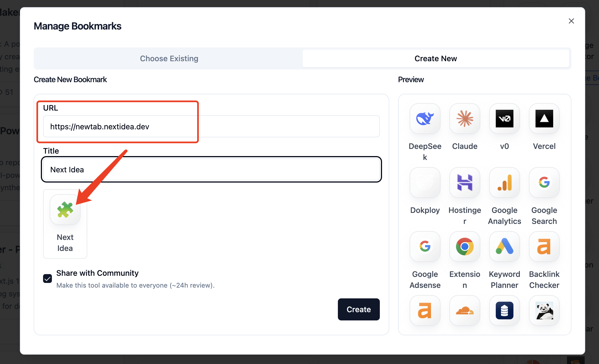
Task: Click the 'Share with Community' label text
Action: tap(97, 273)
